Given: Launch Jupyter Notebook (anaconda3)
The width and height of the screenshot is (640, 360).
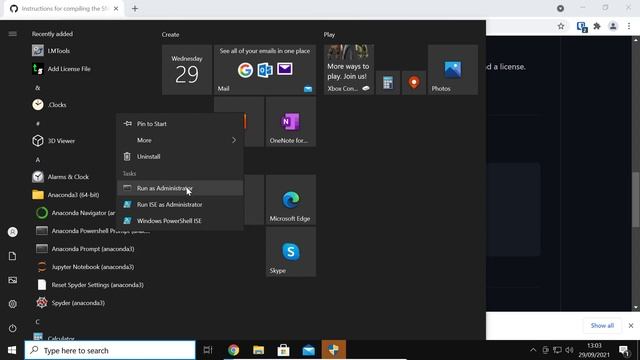Looking at the screenshot, I should [x=92, y=267].
